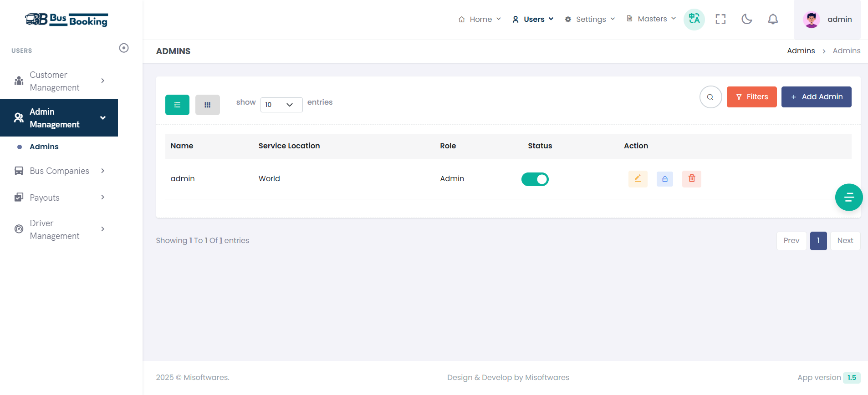Open the Masters top menu
The height and width of the screenshot is (395, 868).
pyautogui.click(x=651, y=19)
